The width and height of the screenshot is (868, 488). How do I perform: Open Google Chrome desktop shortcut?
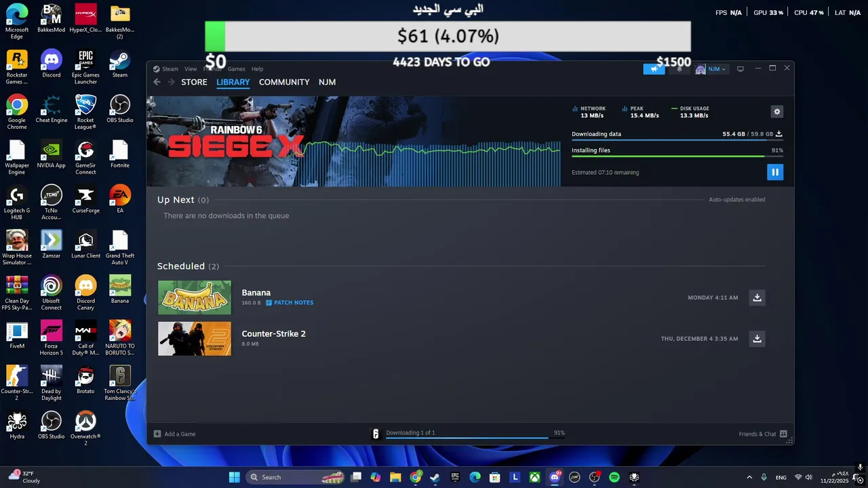17,112
